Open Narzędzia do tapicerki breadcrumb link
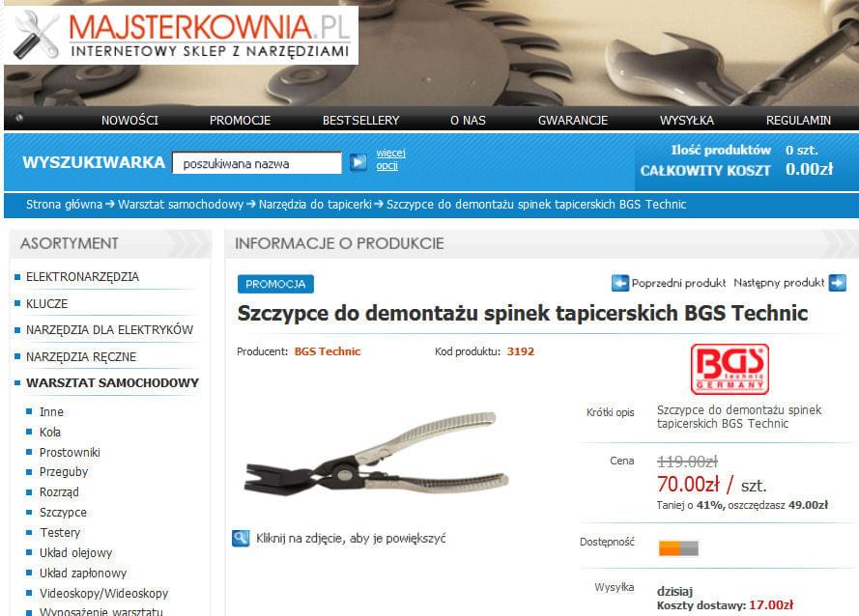The height and width of the screenshot is (616, 859). coord(315,205)
